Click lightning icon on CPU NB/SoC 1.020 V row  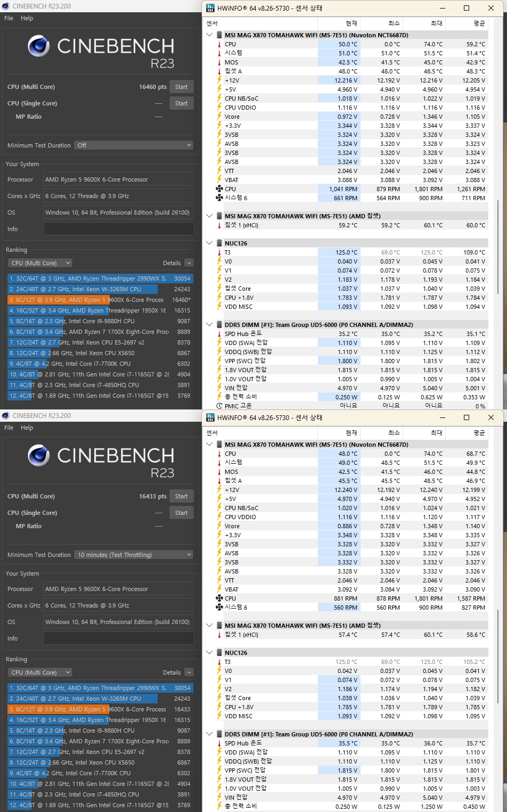tap(219, 508)
